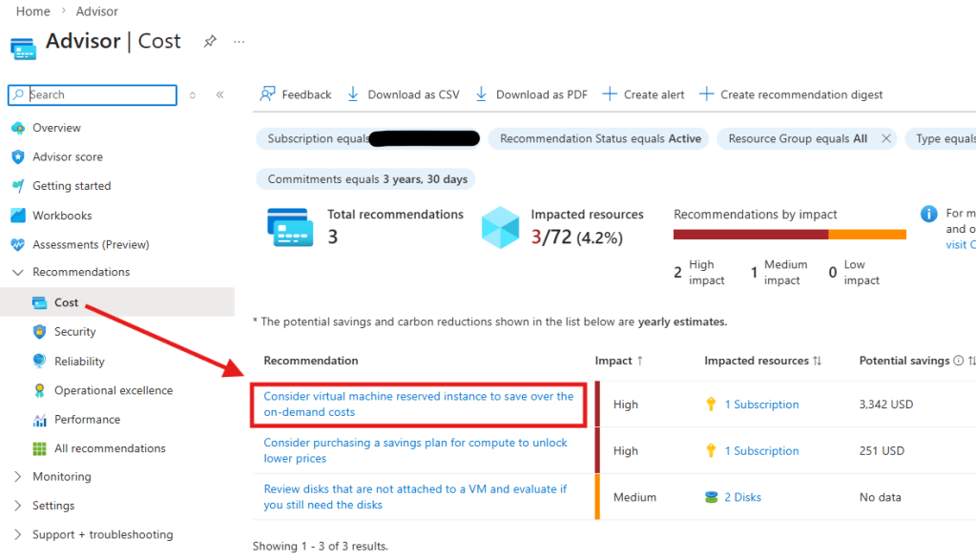976x560 pixels.
Task: Expand the Monitoring section
Action: tap(17, 476)
